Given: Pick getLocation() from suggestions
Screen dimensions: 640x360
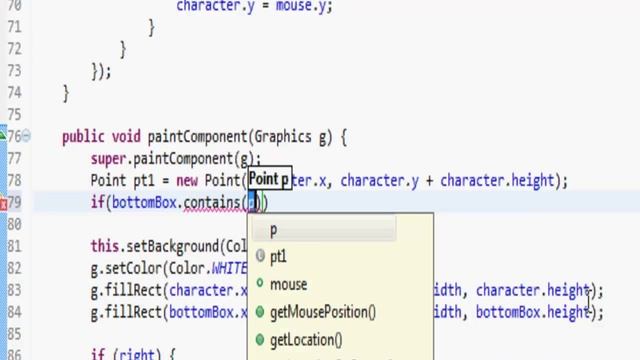Looking at the screenshot, I should point(306,340).
